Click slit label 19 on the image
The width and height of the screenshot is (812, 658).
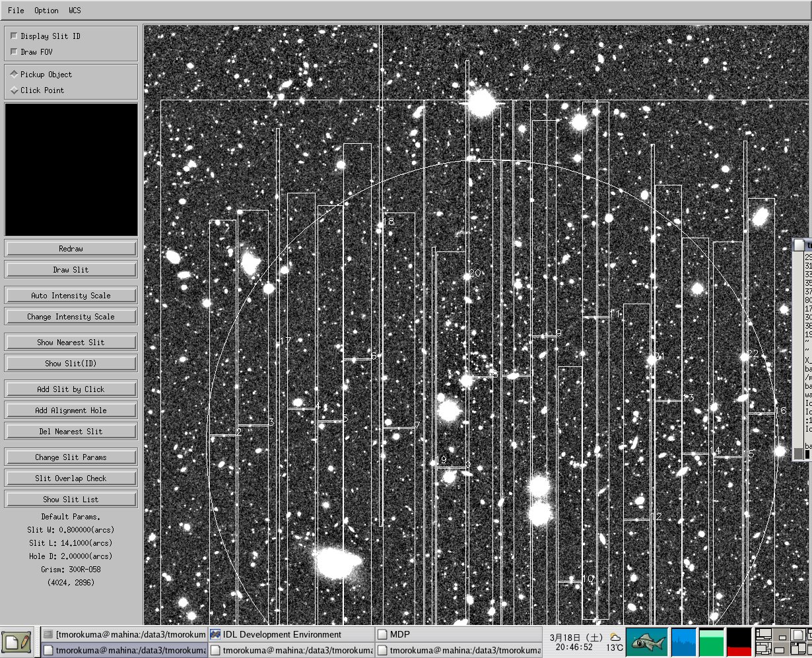click(x=442, y=459)
